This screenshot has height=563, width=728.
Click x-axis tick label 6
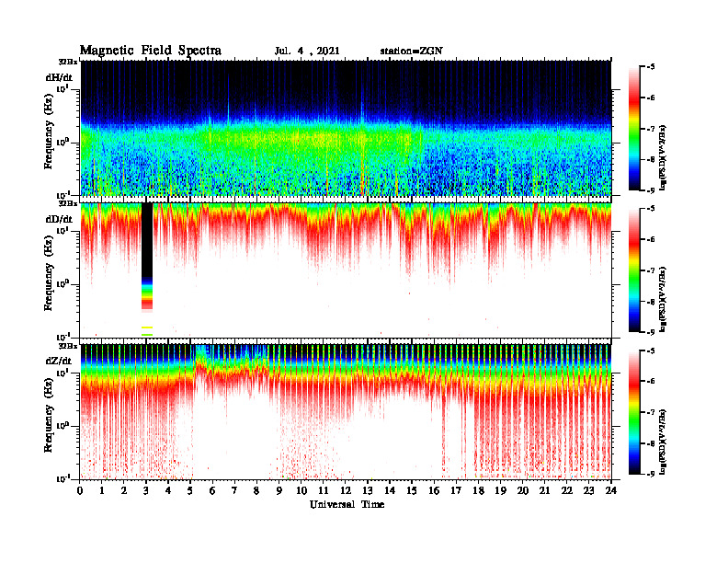point(212,491)
